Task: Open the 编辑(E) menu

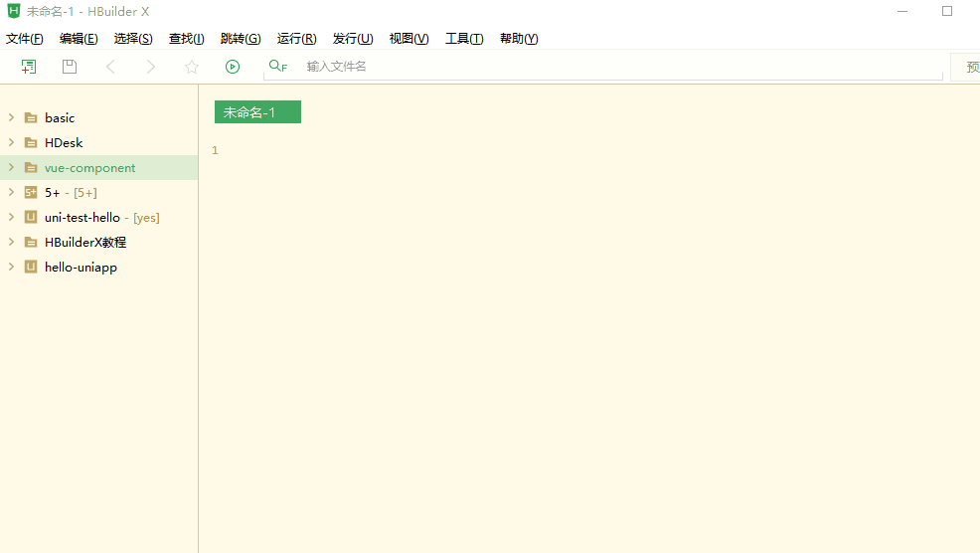Action: pos(79,39)
